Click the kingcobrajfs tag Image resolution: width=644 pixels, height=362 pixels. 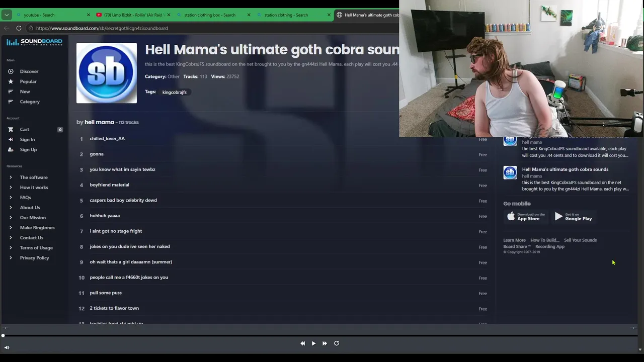[174, 92]
